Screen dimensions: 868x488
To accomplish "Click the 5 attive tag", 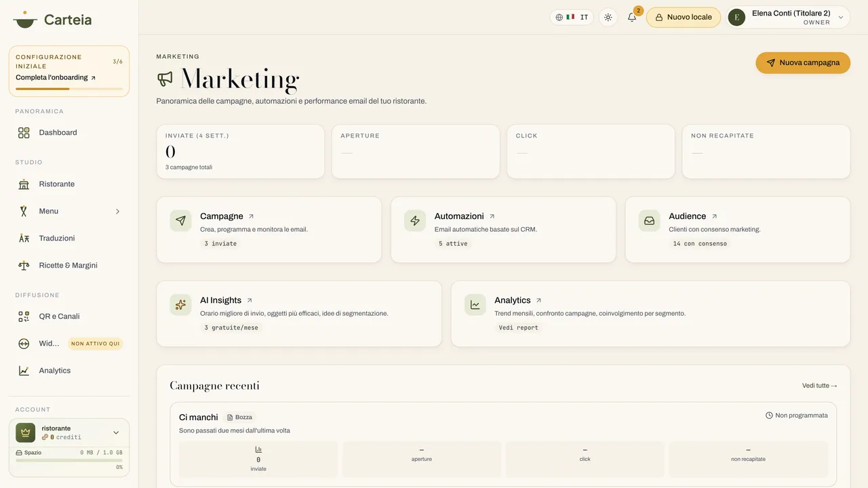I will point(453,243).
